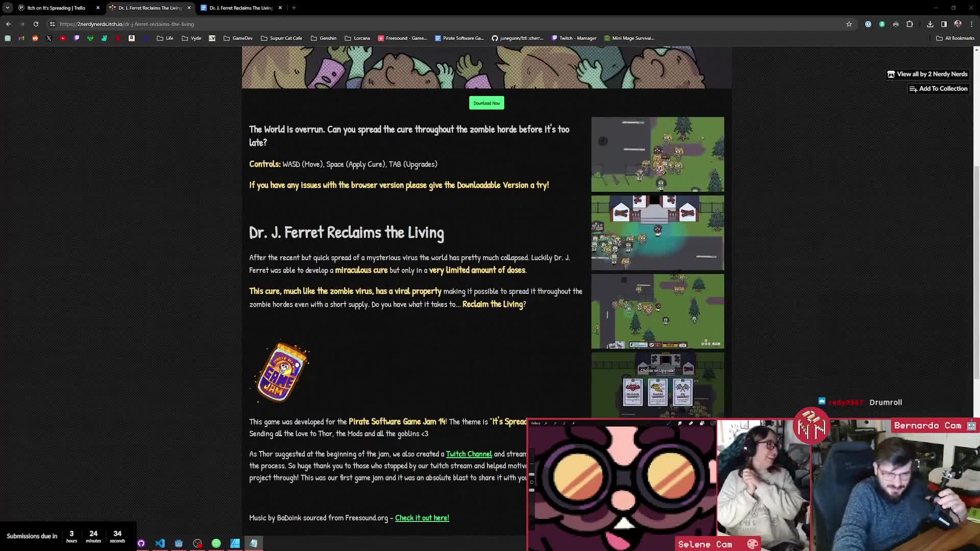980x551 pixels.
Task: Open the third gameplay screenshot thumbnail
Action: (x=657, y=312)
